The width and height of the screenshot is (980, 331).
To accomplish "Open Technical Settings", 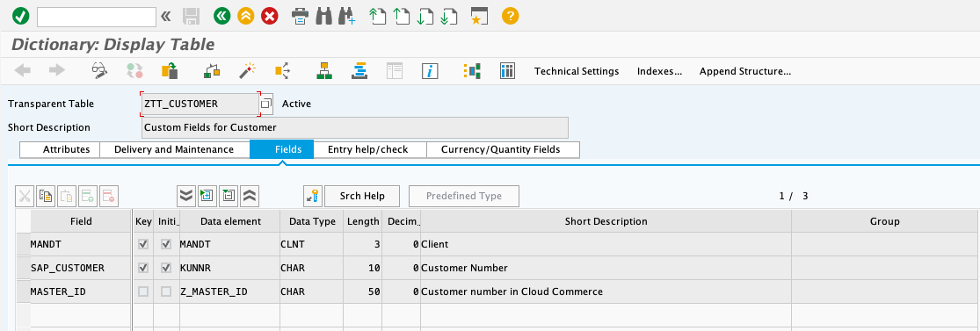I will (x=577, y=71).
